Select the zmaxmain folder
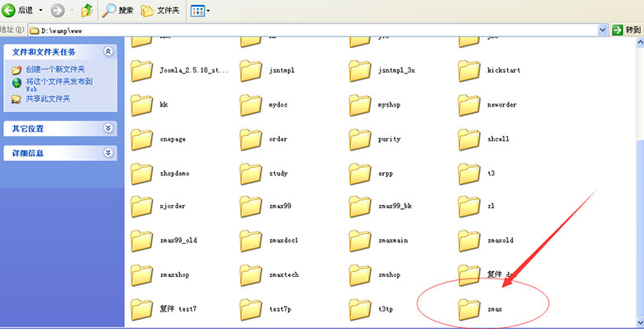 point(378,241)
